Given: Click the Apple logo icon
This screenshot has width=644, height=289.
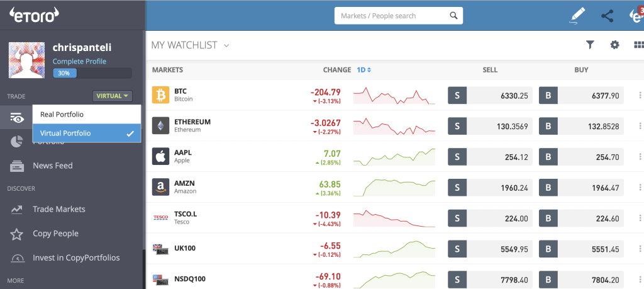Looking at the screenshot, I should point(160,156).
